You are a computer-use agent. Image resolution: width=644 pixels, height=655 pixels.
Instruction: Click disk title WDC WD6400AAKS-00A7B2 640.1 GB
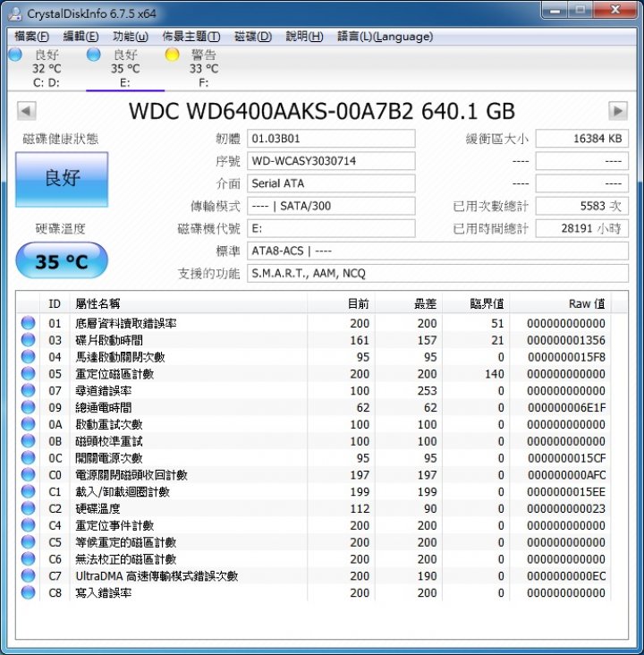(x=322, y=111)
